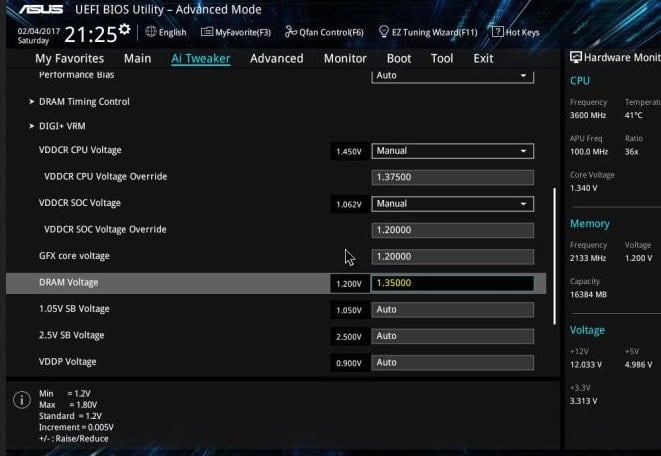
Task: Click the Hot Keys question mark icon
Action: [497, 32]
